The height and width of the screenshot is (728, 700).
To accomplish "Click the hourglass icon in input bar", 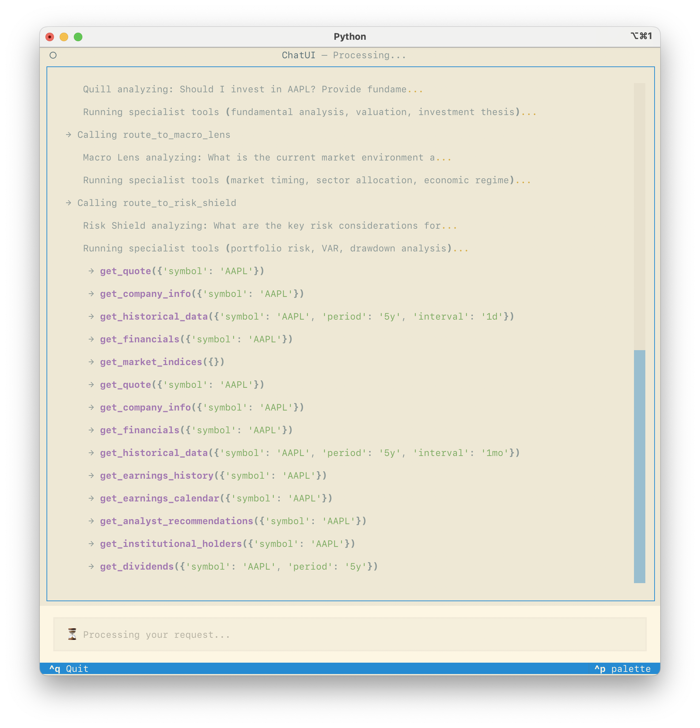I will pyautogui.click(x=72, y=634).
